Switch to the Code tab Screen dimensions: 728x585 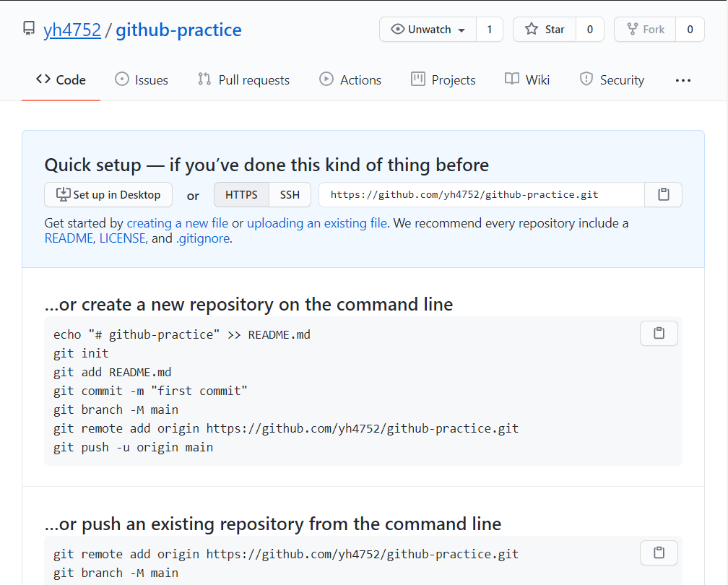(61, 80)
